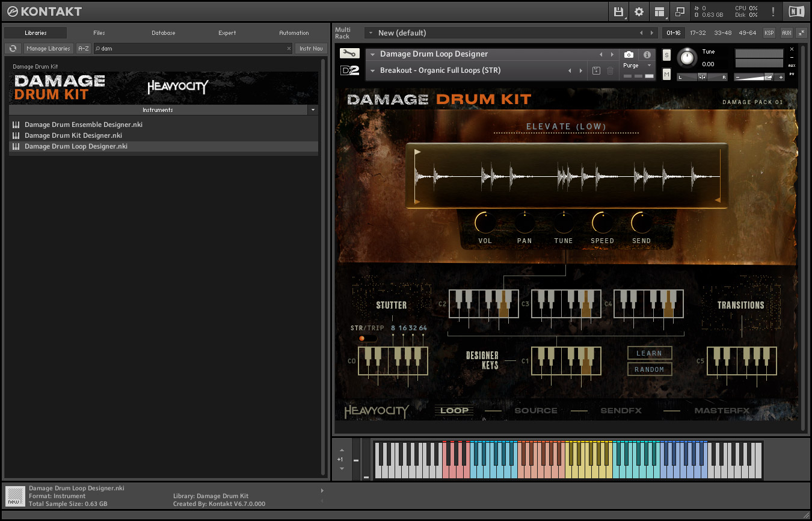
Task: Open instrument edit mode with wrench icon
Action: coord(349,54)
